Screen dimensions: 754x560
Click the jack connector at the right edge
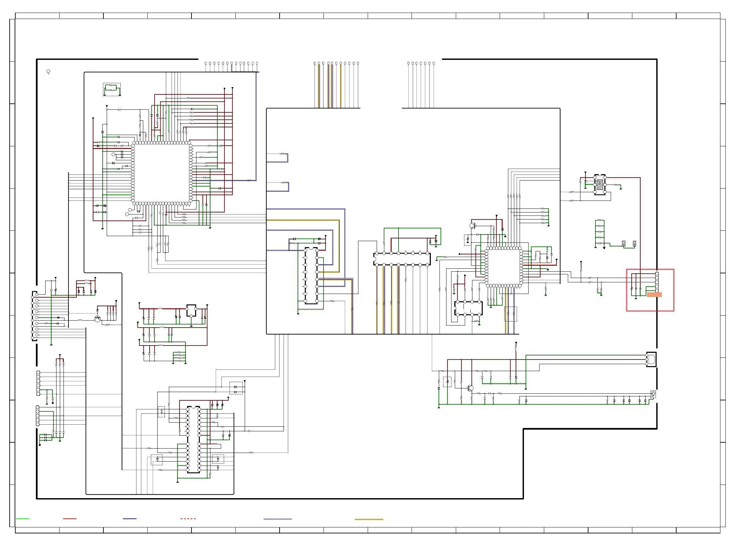[x=651, y=359]
